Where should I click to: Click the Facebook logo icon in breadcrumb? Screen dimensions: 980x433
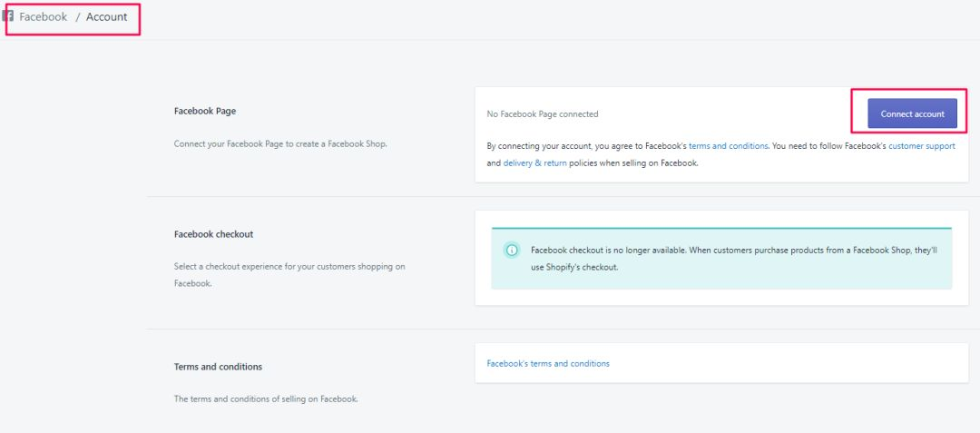click(x=8, y=16)
